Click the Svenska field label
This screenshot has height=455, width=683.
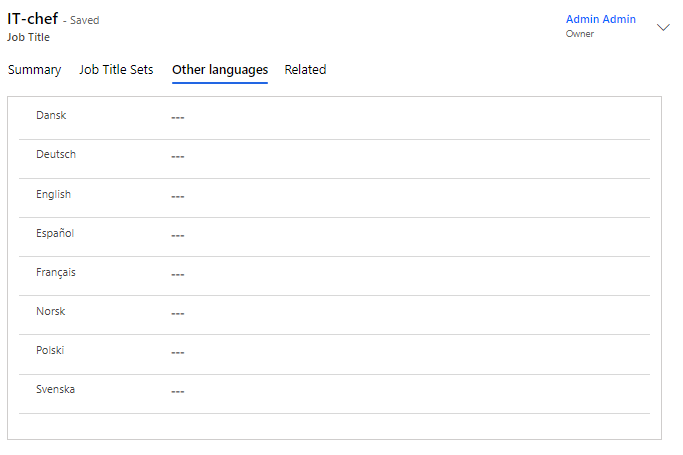55,390
